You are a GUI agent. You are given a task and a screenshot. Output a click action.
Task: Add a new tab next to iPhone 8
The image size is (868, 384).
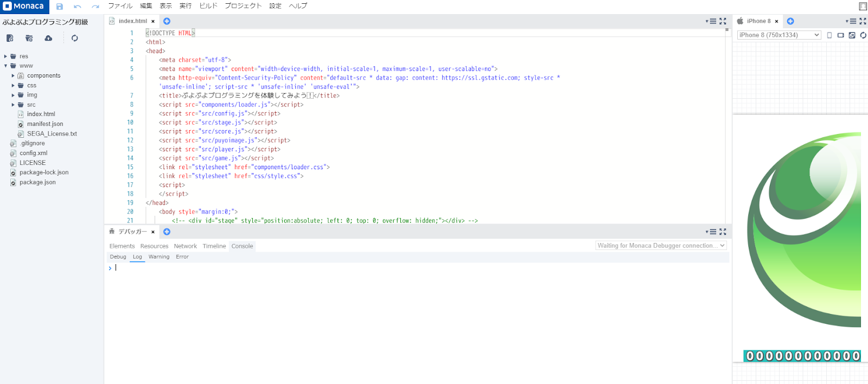coord(790,21)
